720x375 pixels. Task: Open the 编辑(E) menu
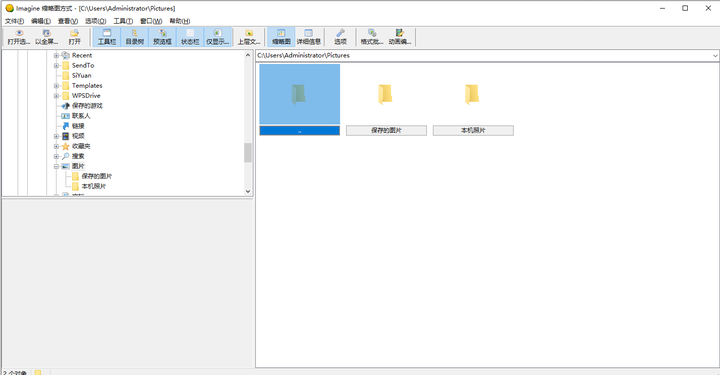click(41, 21)
